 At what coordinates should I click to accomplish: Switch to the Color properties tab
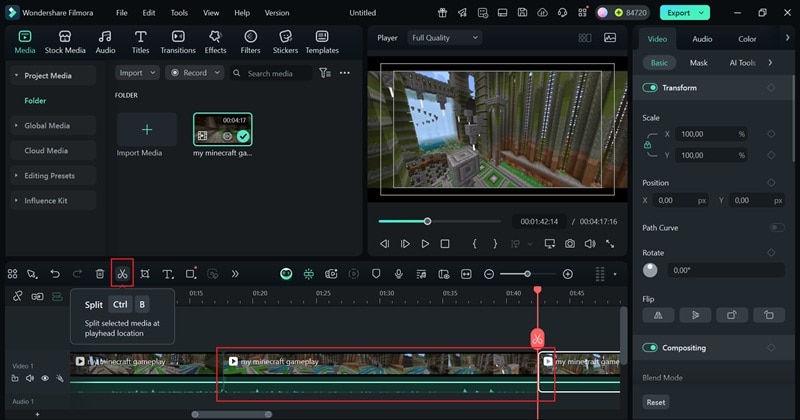[747, 39]
